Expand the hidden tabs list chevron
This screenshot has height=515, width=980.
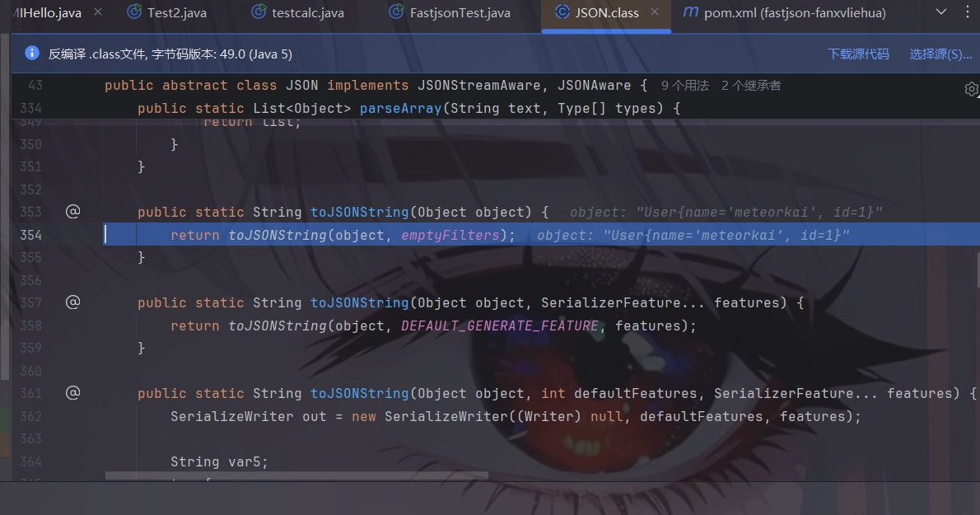[x=942, y=12]
